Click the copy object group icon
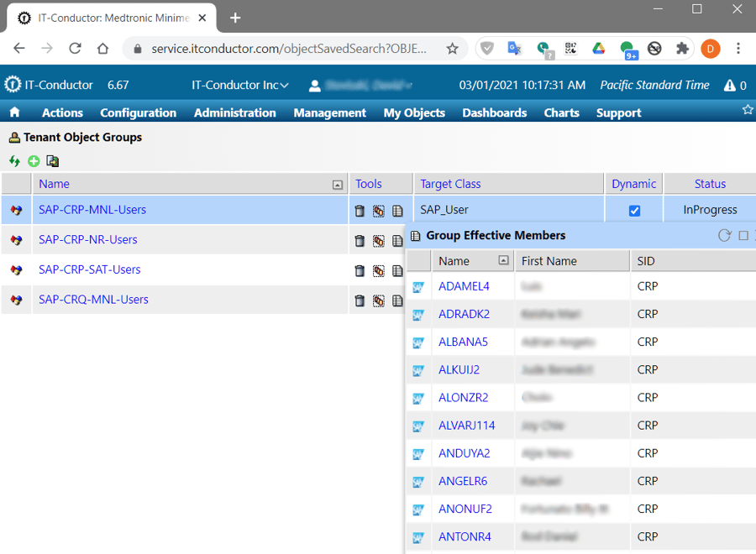 tap(52, 160)
